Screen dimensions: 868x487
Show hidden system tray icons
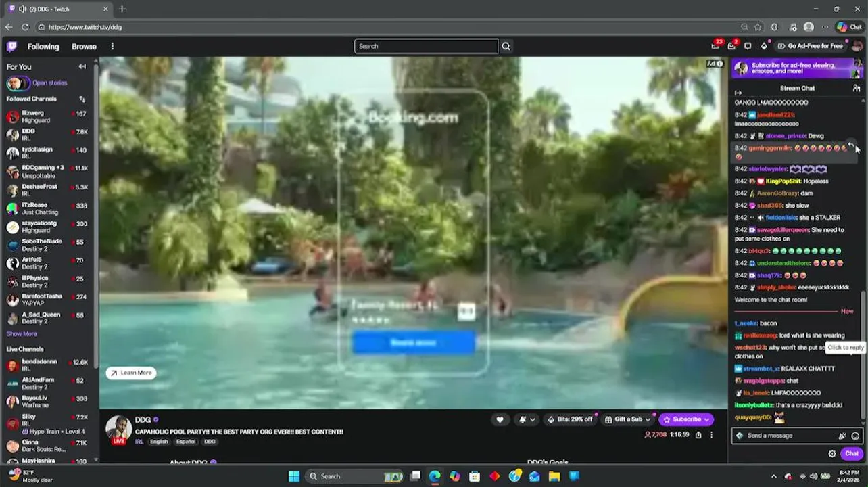[774, 476]
